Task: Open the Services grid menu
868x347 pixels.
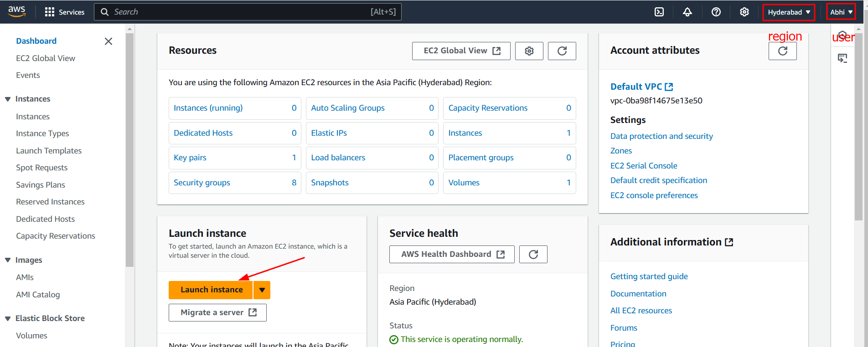Action: point(65,12)
